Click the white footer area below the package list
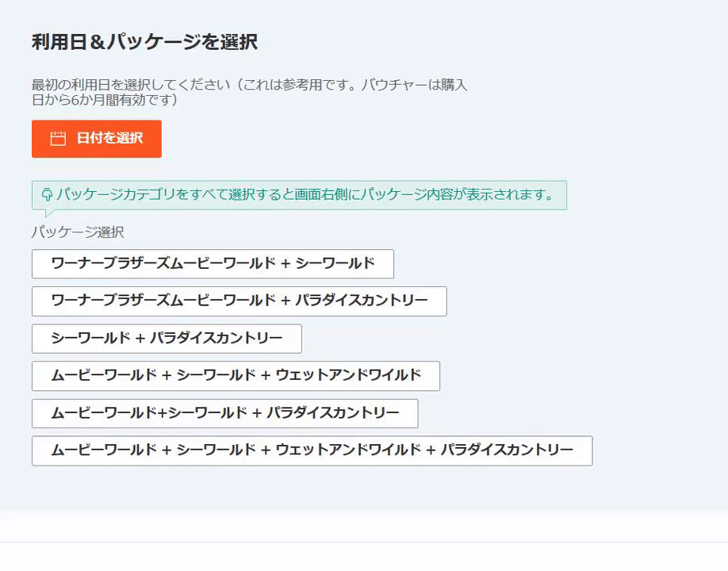Viewport: 728px width, 571px height. click(x=364, y=525)
